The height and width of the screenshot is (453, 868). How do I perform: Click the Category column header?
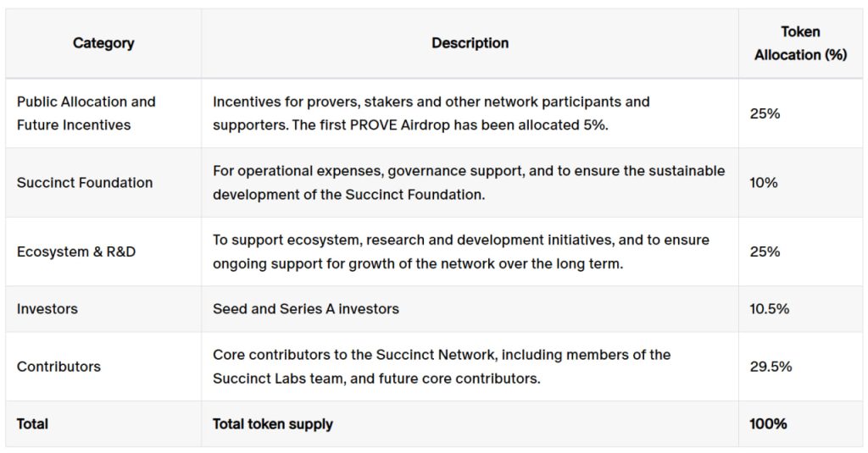103,43
